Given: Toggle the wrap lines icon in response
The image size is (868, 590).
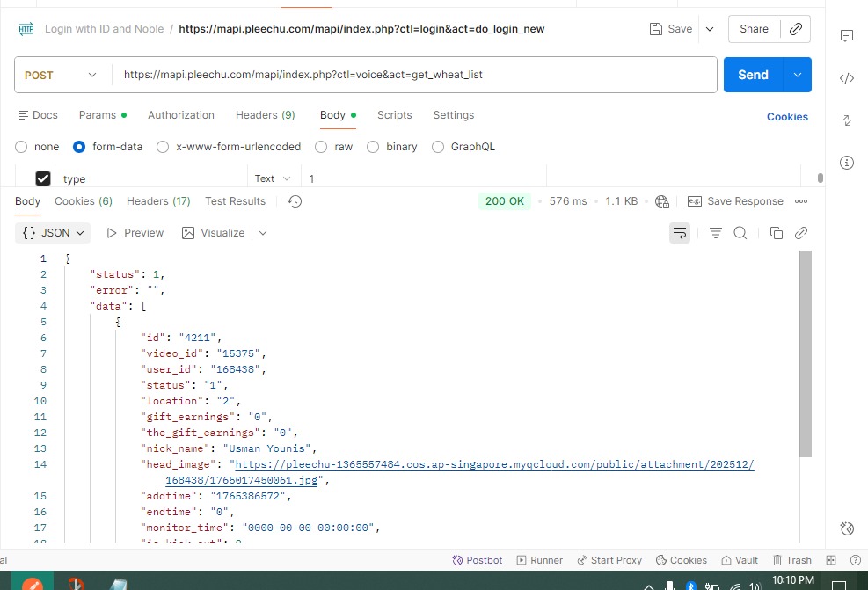Looking at the screenshot, I should click(679, 233).
